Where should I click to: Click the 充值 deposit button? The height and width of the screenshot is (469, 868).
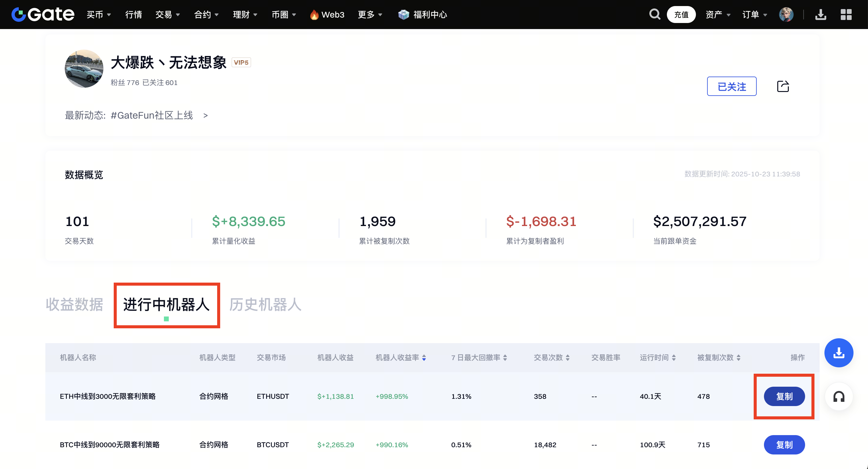681,15
